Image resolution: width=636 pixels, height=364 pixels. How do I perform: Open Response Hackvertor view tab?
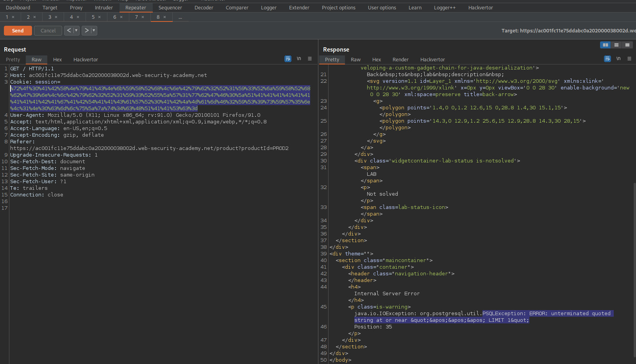click(432, 59)
